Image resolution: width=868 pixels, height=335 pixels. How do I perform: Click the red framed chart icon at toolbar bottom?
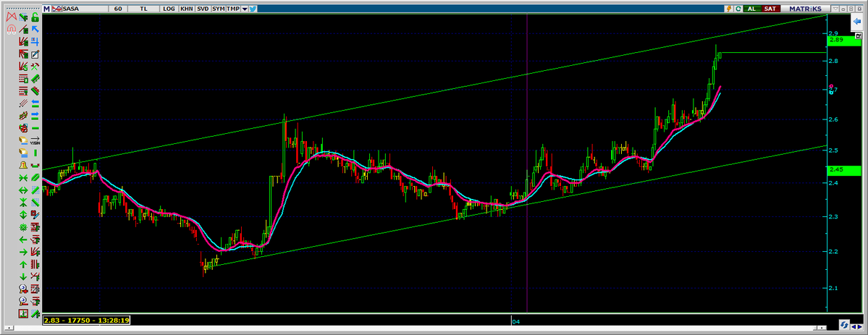point(23,314)
